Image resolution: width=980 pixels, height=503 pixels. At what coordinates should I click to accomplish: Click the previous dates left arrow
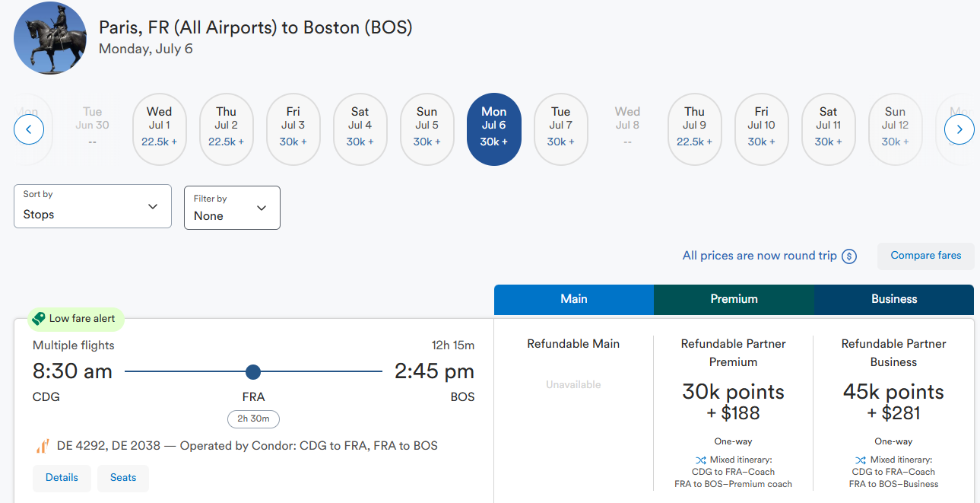(x=29, y=129)
